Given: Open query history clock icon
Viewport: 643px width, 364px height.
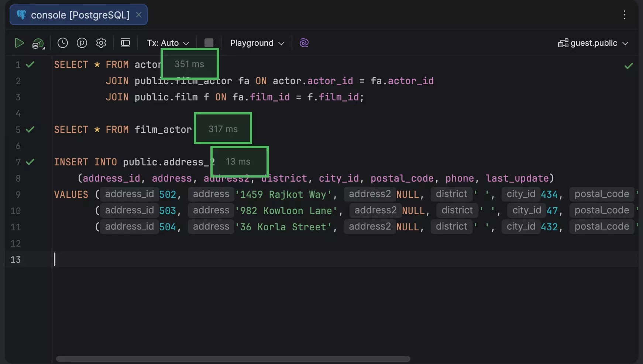Looking at the screenshot, I should [x=63, y=43].
